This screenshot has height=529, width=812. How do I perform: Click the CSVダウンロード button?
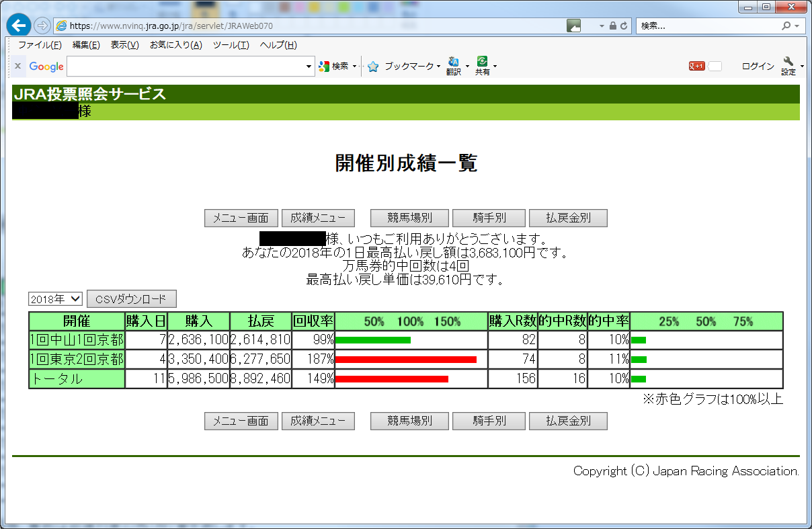pyautogui.click(x=131, y=299)
